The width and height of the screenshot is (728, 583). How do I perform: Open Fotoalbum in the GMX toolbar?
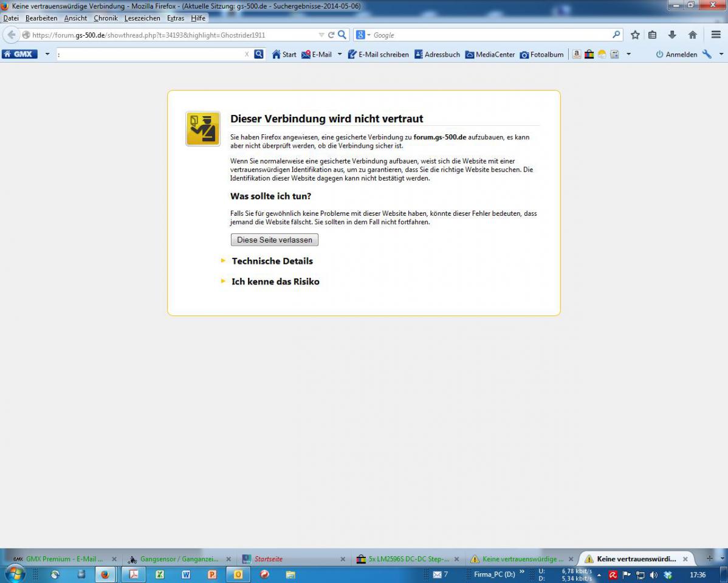point(541,54)
